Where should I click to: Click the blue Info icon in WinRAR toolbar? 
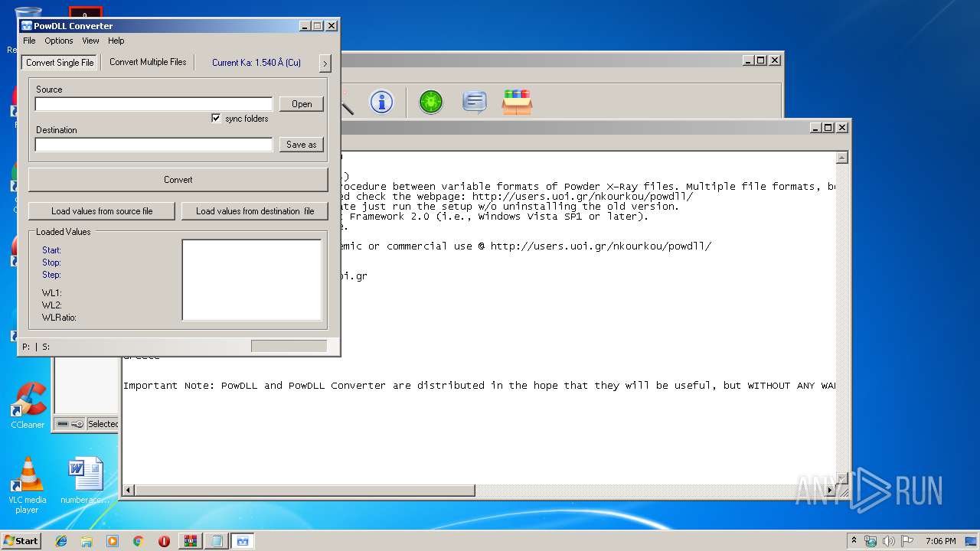point(381,102)
